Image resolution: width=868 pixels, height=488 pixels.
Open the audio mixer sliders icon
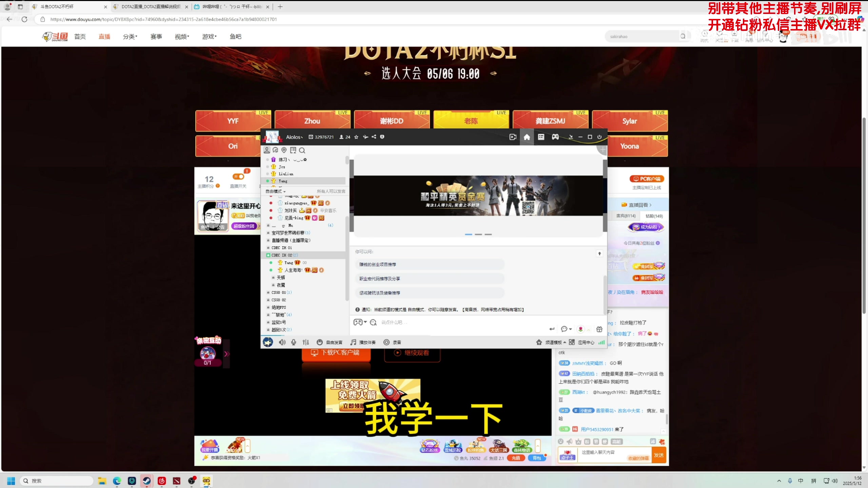click(x=305, y=342)
